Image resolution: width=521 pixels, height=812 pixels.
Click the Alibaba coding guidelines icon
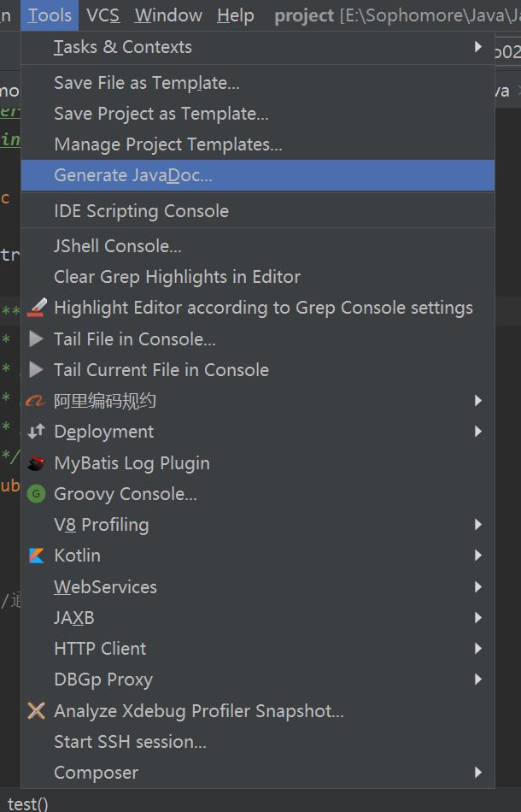point(36,401)
